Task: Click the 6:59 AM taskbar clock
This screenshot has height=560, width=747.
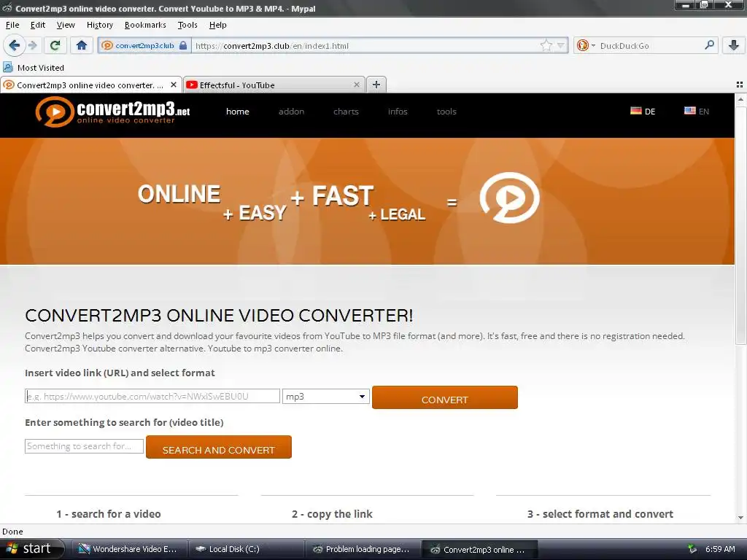Action: click(720, 549)
